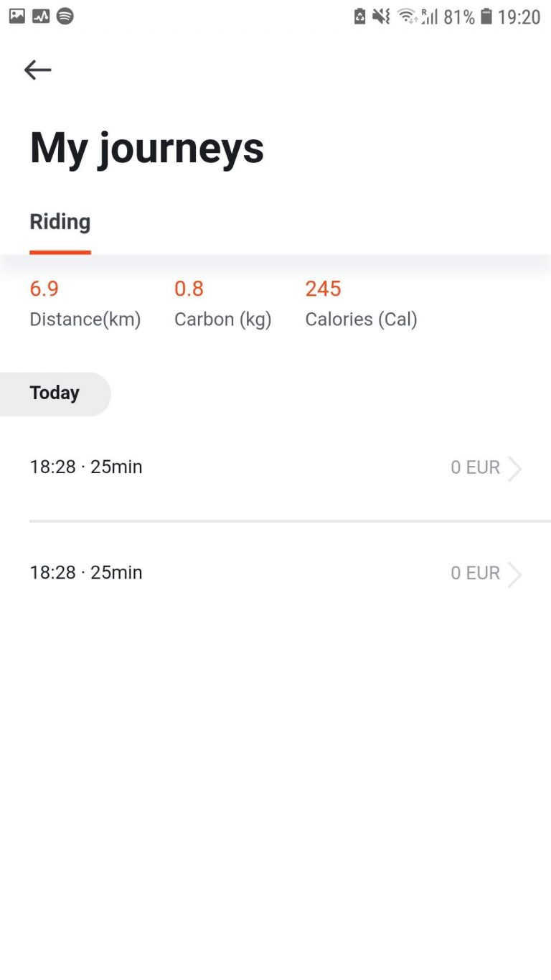Tap the Today date label
Image resolution: width=551 pixels, height=980 pixels.
pyautogui.click(x=55, y=393)
